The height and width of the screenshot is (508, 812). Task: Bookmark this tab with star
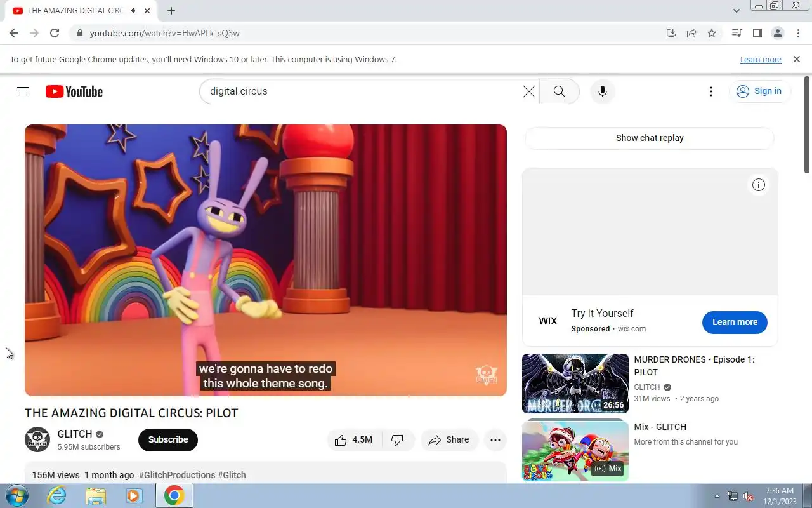712,33
